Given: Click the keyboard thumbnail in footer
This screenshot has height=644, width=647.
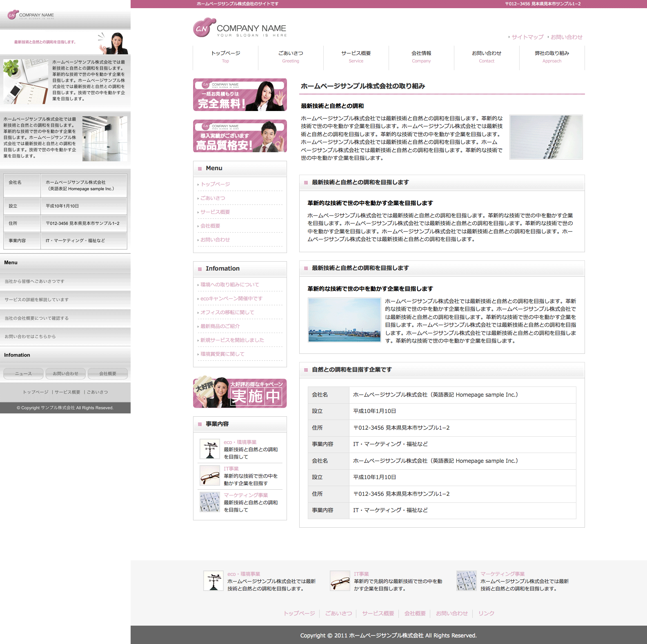Looking at the screenshot, I should pos(467,581).
